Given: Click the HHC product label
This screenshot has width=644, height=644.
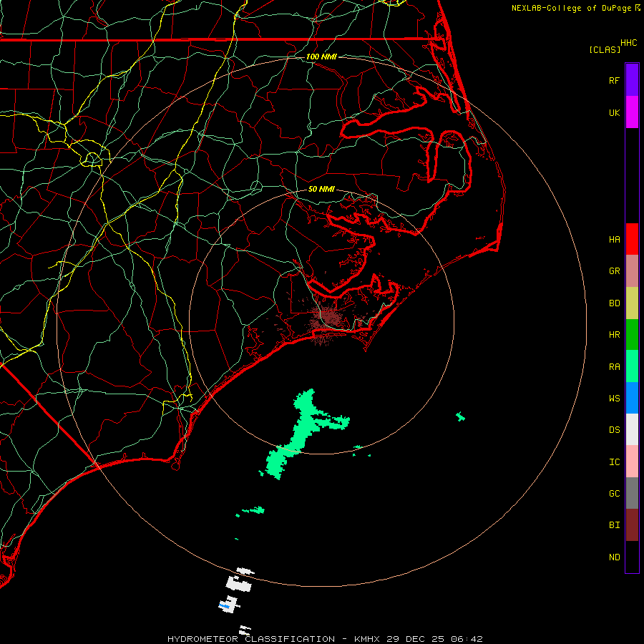Looking at the screenshot, I should click(x=628, y=43).
